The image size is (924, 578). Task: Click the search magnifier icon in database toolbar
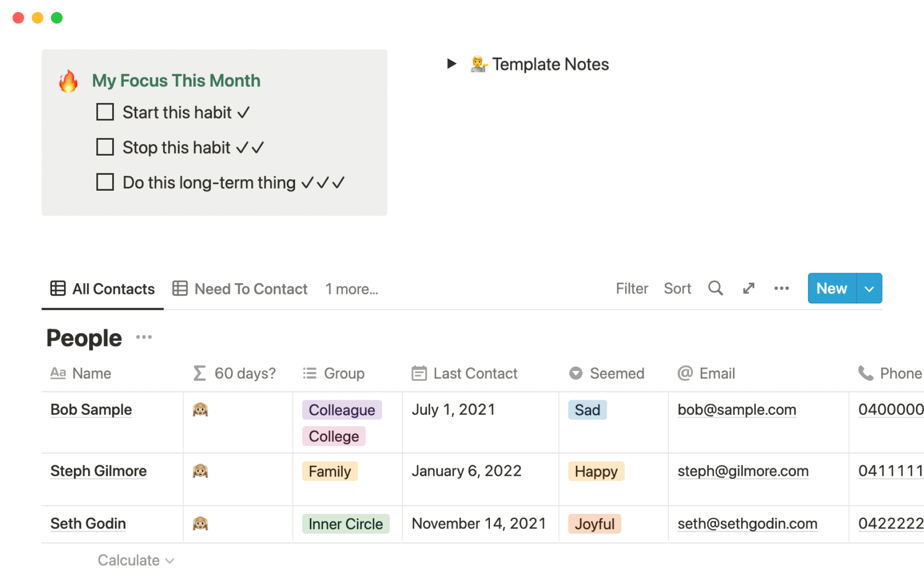point(715,288)
